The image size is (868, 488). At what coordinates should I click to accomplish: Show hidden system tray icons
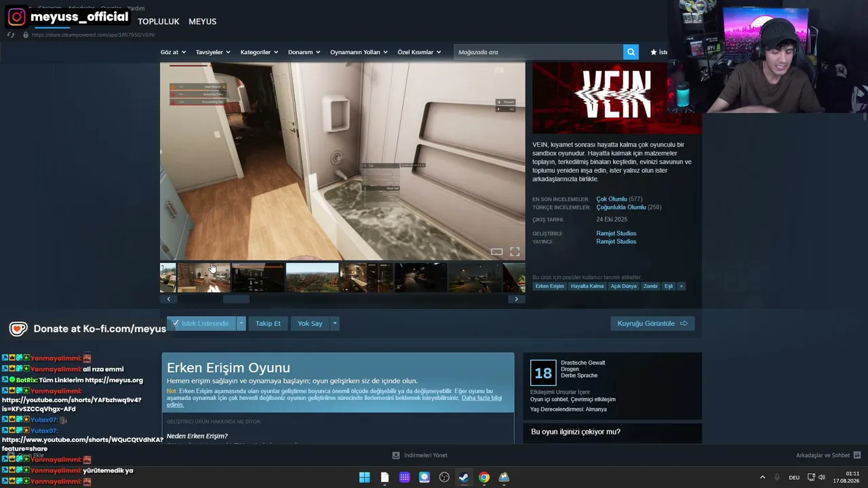pos(762,477)
